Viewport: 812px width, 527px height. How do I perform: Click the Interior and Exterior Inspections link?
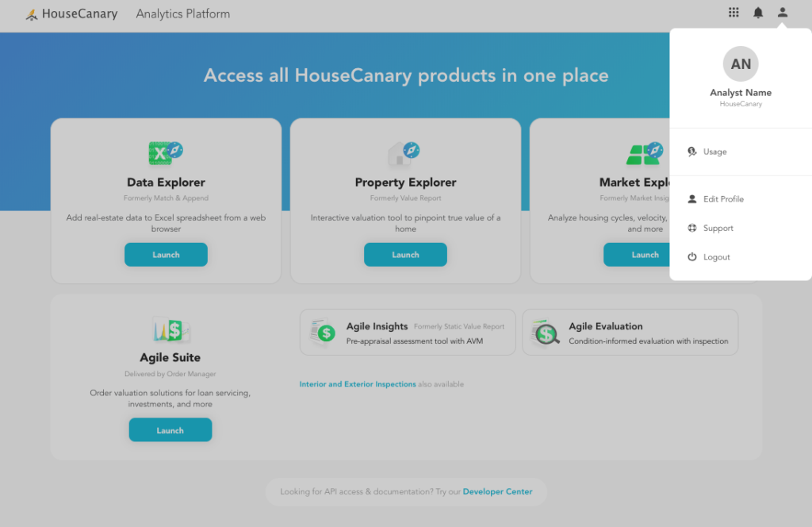coord(358,383)
